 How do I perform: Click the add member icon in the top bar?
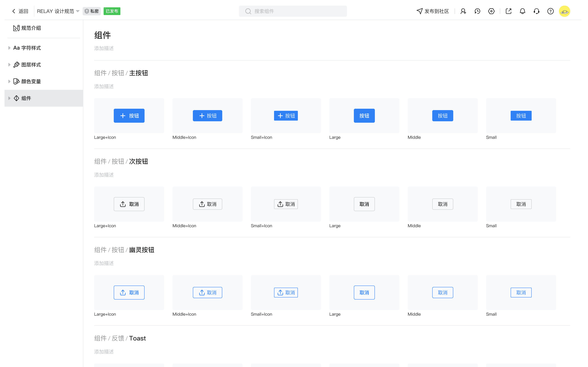point(463,11)
